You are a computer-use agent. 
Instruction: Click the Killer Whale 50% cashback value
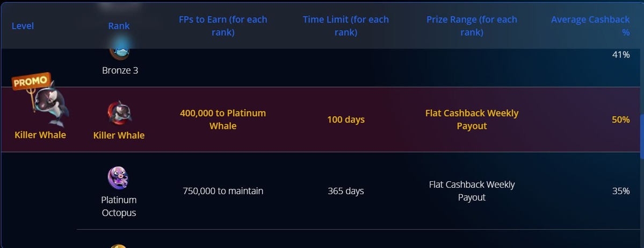coord(620,119)
